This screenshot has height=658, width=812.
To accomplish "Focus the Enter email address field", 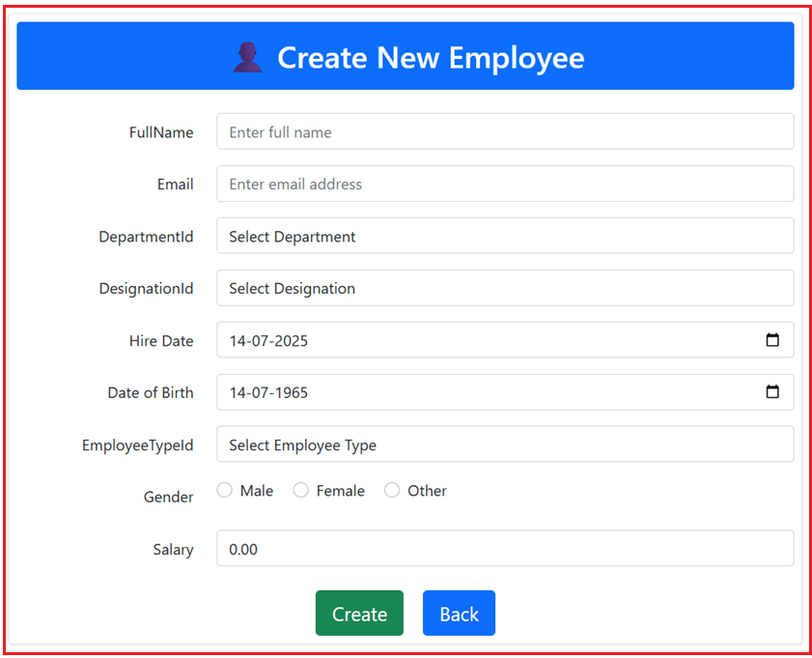I will [x=505, y=184].
